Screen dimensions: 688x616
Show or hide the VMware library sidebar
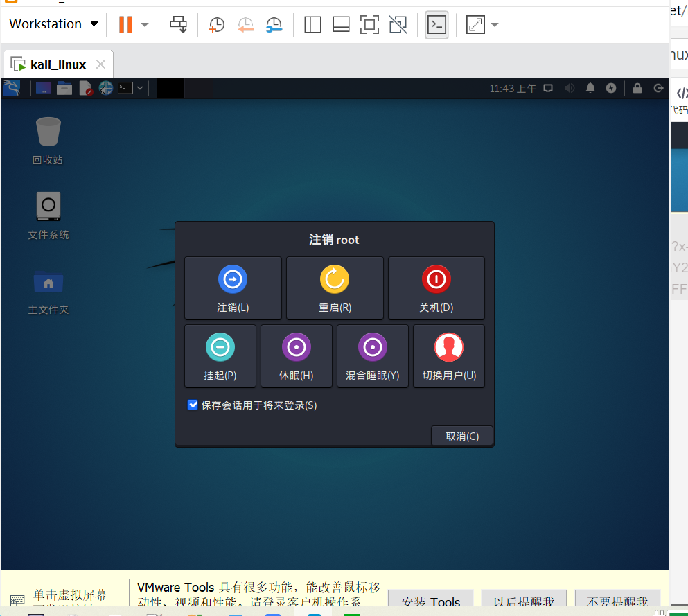(x=312, y=24)
